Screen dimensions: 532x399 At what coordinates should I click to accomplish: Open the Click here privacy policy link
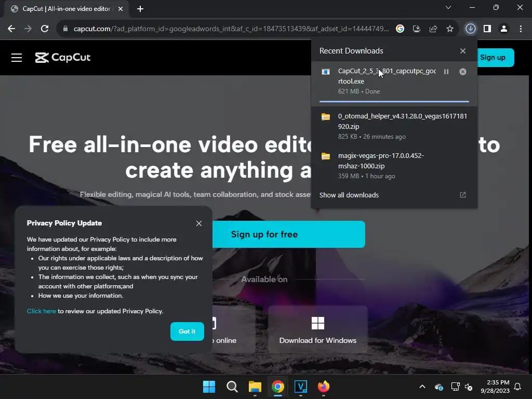tap(42, 311)
